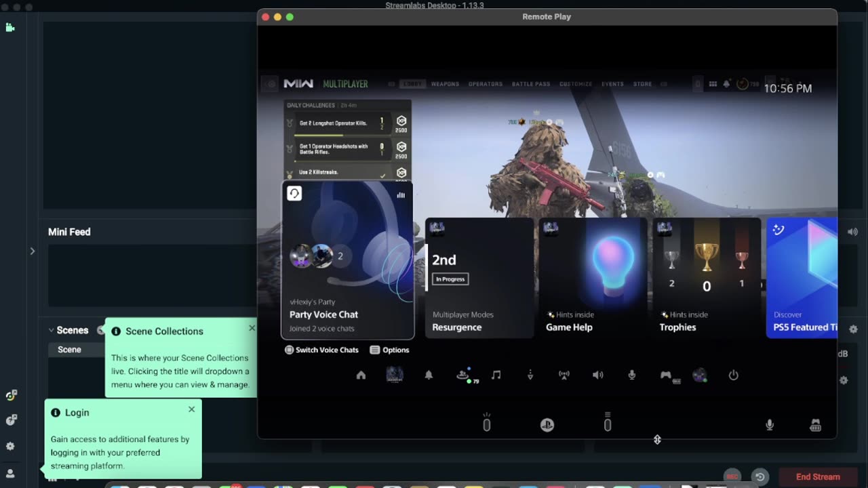Click the End Stream button

818,476
